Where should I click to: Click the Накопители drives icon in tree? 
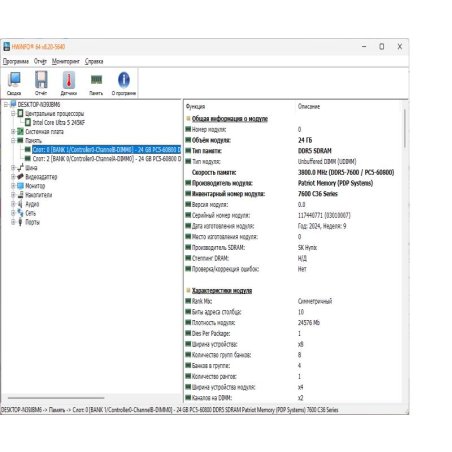point(20,195)
